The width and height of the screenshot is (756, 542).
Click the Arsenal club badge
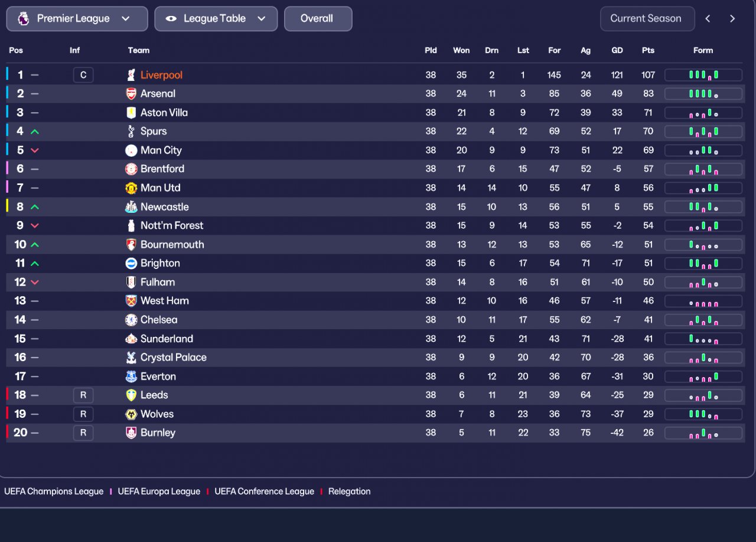(131, 94)
